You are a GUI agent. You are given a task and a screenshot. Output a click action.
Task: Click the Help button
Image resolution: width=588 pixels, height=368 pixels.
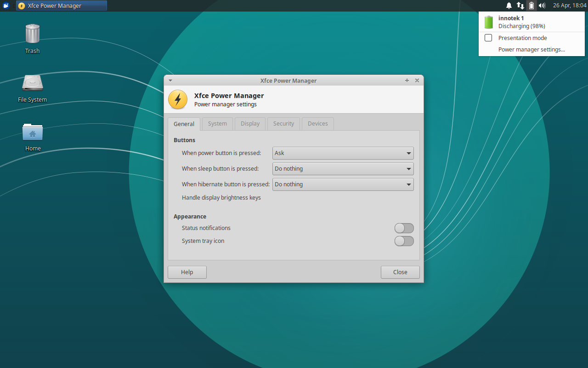(x=187, y=272)
